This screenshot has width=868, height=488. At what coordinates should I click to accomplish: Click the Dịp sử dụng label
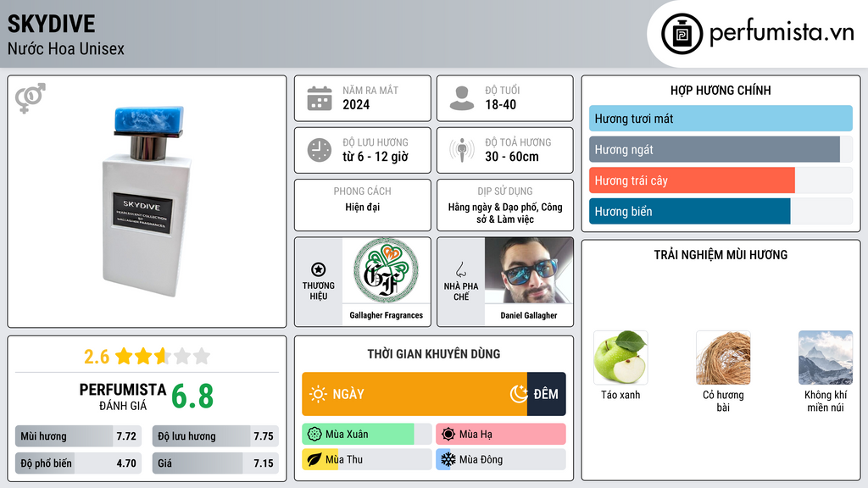pos(505,191)
